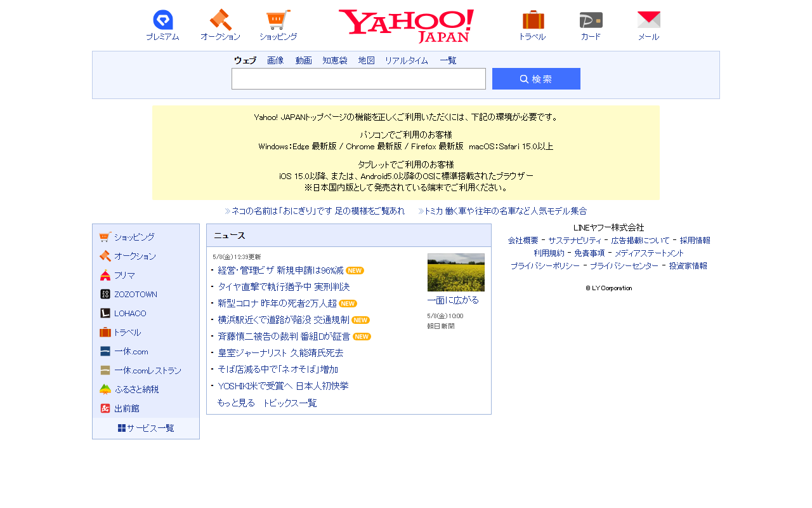Open the Travel suitcase icon in header
The height and width of the screenshot is (508, 812).
coord(533,20)
